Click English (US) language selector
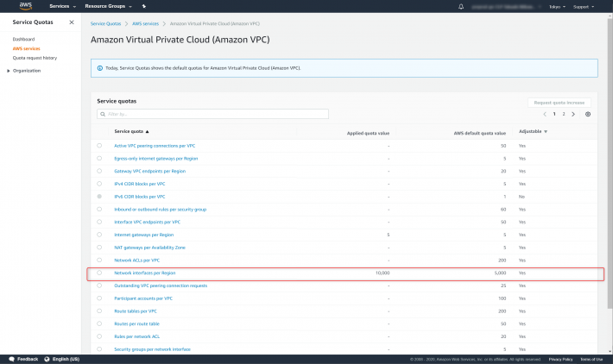The width and height of the screenshot is (613, 364). (x=66, y=359)
